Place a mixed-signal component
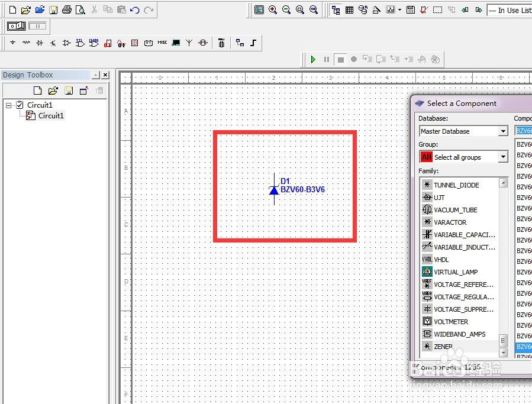532x404 pixels. click(x=121, y=43)
